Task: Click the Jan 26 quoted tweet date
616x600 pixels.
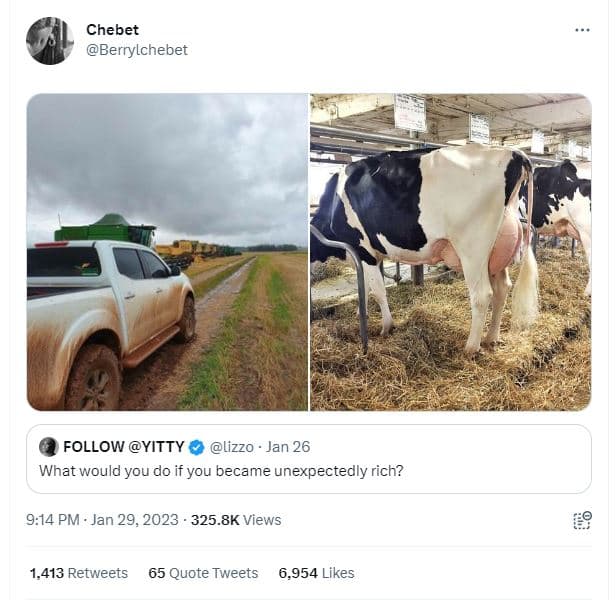Action: (288, 447)
